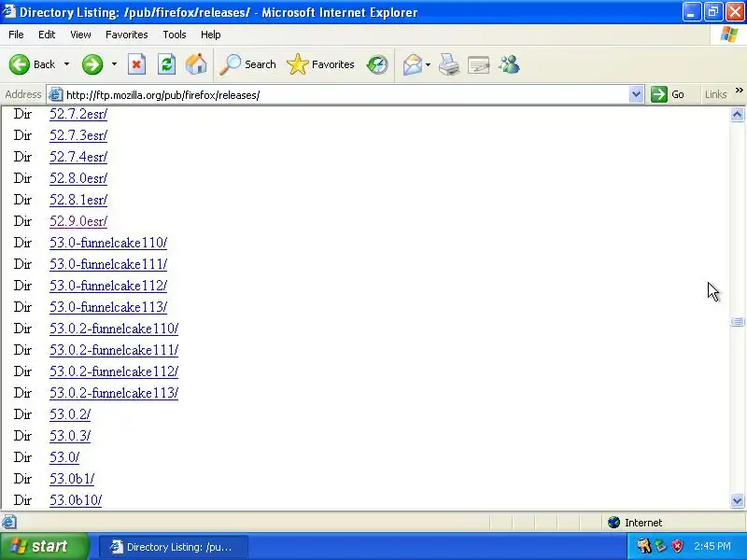Go back with the Back arrow
747x560 pixels.
tap(20, 64)
